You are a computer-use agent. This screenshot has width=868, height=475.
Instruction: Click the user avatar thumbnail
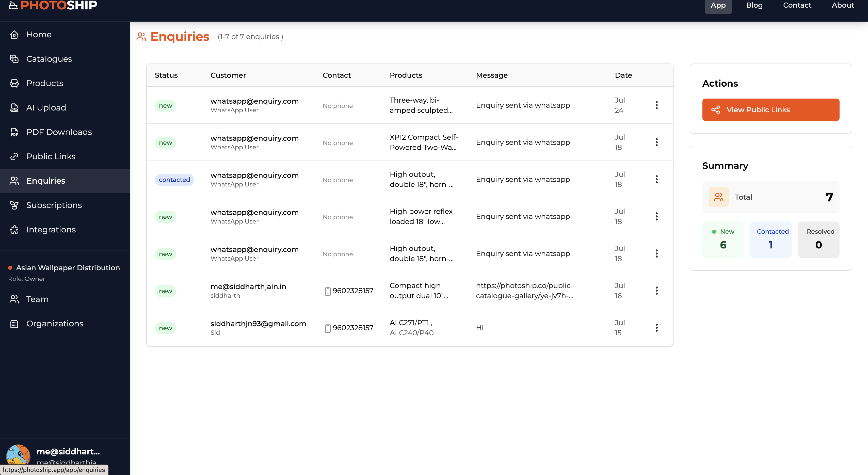click(x=18, y=456)
